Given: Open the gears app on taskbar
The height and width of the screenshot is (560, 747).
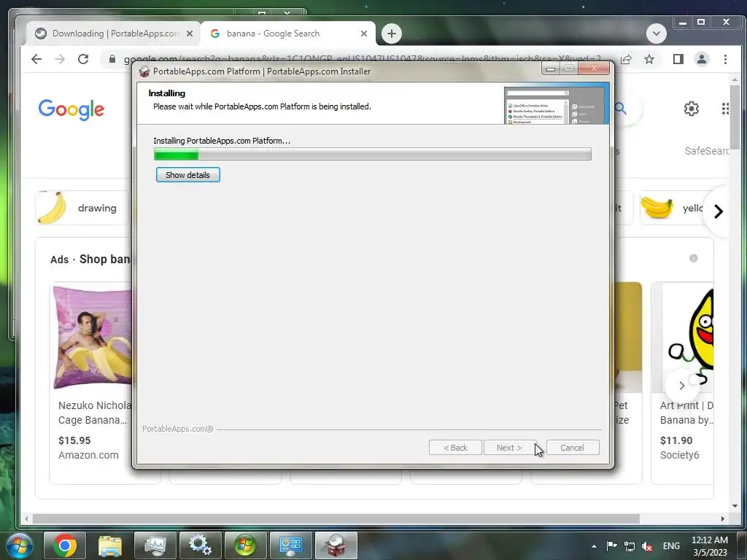Looking at the screenshot, I should pos(201,545).
